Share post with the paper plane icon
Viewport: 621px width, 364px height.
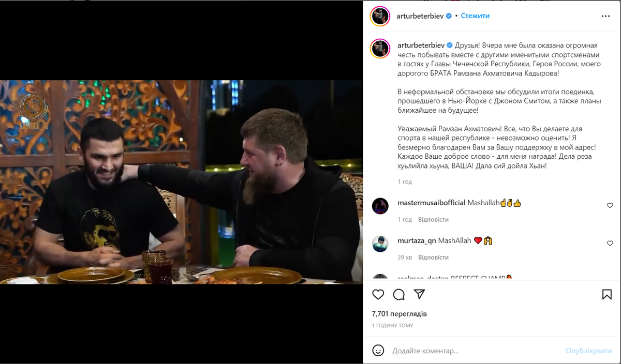click(x=419, y=294)
